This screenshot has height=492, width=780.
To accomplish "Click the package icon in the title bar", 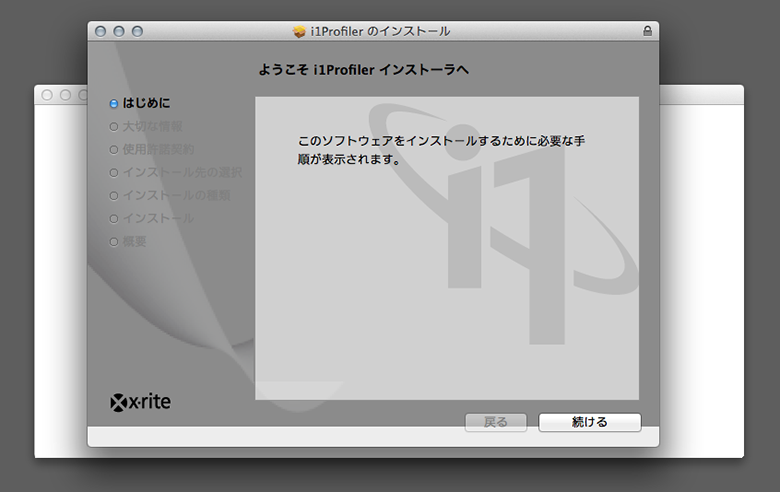I will point(299,31).
